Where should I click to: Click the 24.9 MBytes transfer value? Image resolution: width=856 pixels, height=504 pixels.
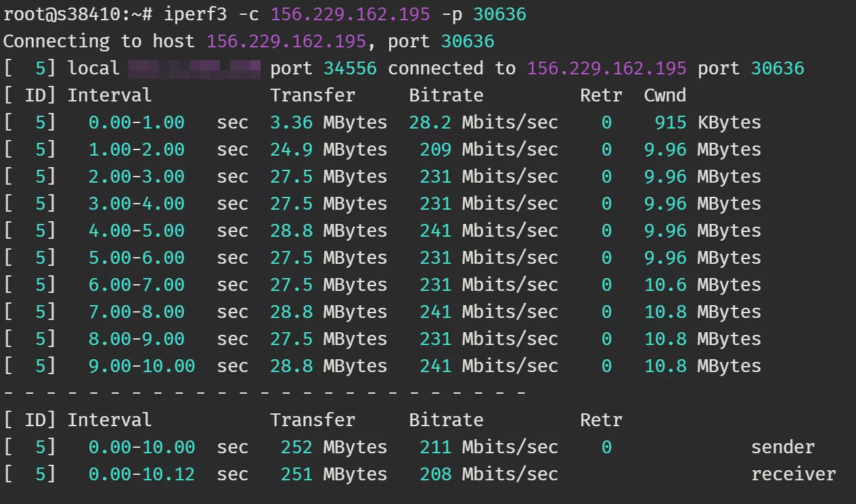328,150
